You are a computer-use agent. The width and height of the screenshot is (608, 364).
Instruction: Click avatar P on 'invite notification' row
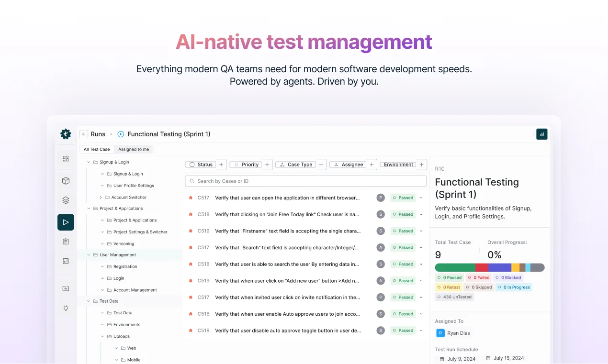(381, 297)
